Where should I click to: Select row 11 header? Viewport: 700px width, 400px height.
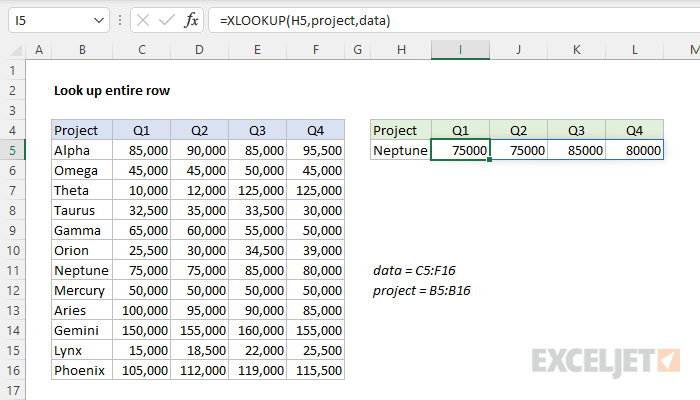[x=12, y=271]
